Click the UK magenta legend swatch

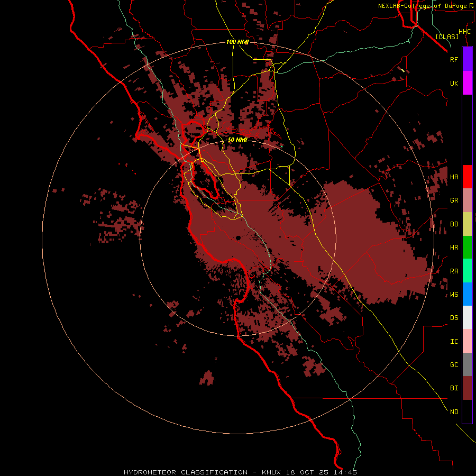point(467,83)
